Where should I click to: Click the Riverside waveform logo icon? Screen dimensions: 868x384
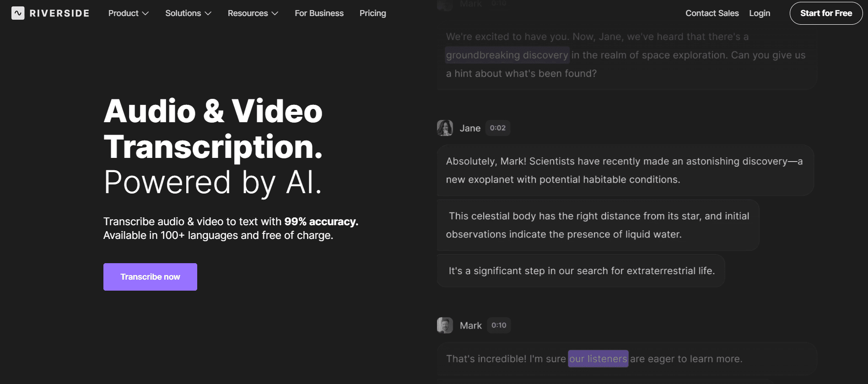point(18,13)
